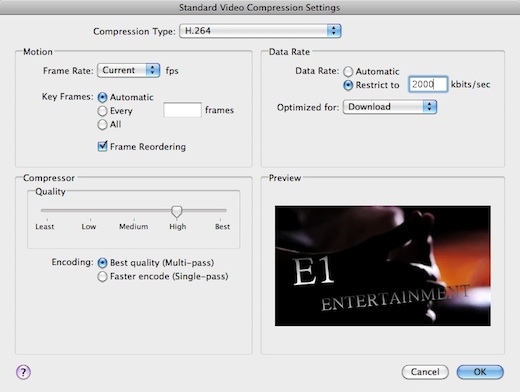Toggle the Frame Reordering checkbox
Screen dimensions: 520x392
coord(102,146)
